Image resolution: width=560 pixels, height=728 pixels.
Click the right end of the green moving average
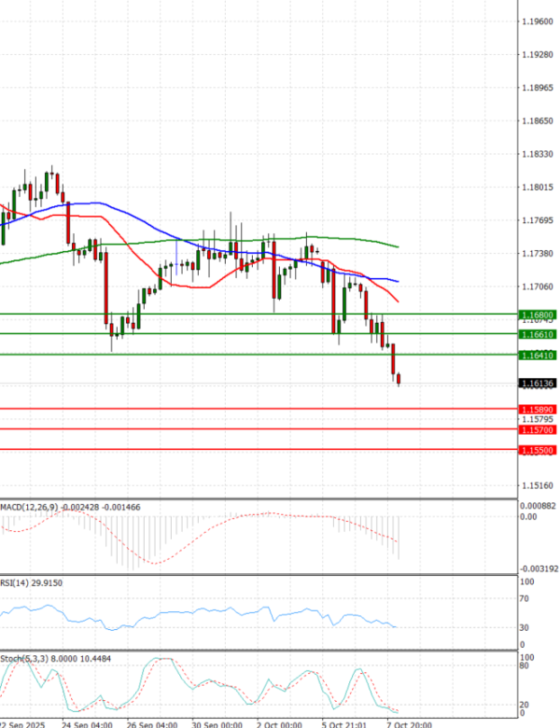(398, 246)
